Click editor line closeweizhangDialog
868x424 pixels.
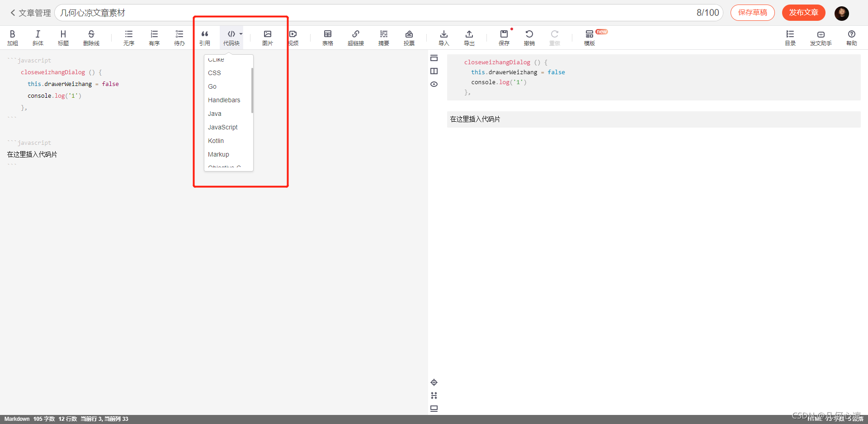tap(61, 72)
